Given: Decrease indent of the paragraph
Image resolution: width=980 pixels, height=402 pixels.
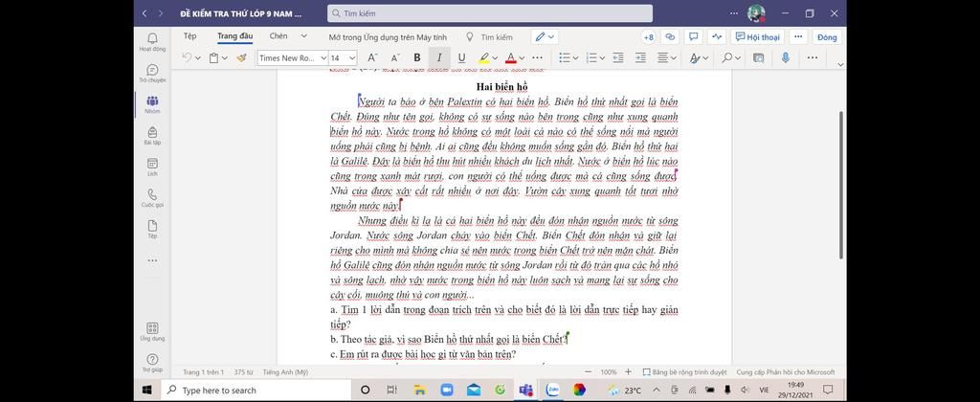Looking at the screenshot, I should click(x=618, y=57).
